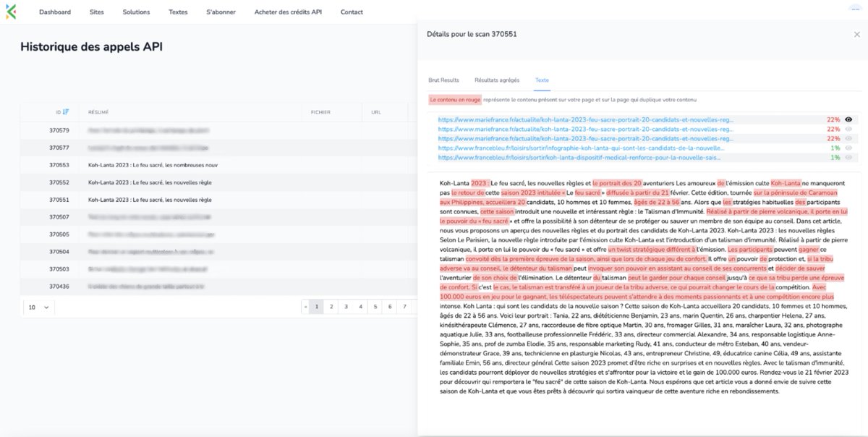
Task: Go to page 3 in pagination
Action: click(346, 307)
